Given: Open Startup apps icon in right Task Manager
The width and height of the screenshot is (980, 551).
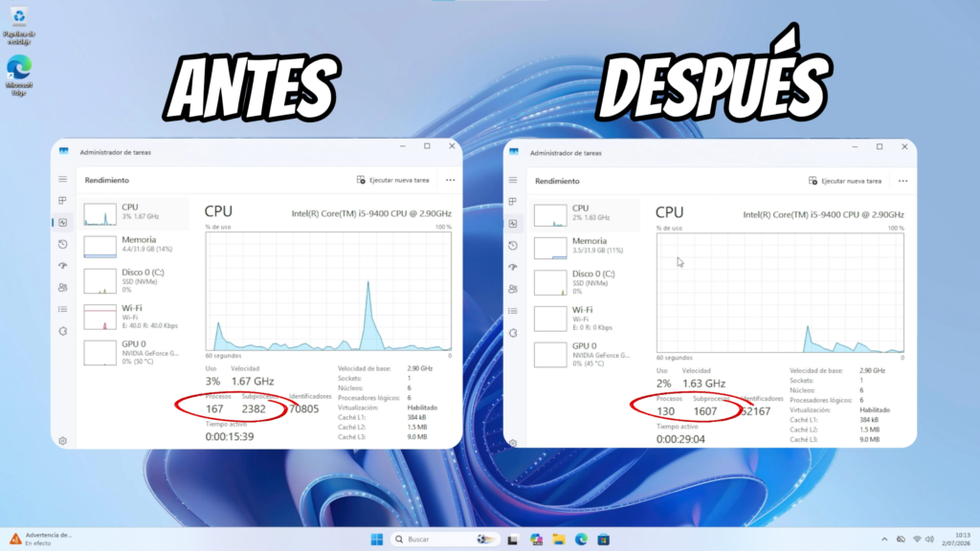Looking at the screenshot, I should (x=513, y=267).
